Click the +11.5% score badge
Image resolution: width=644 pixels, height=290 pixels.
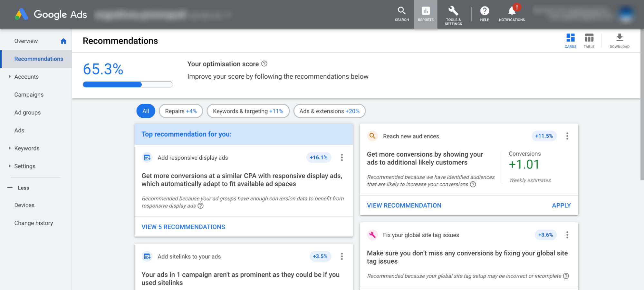coord(544,136)
